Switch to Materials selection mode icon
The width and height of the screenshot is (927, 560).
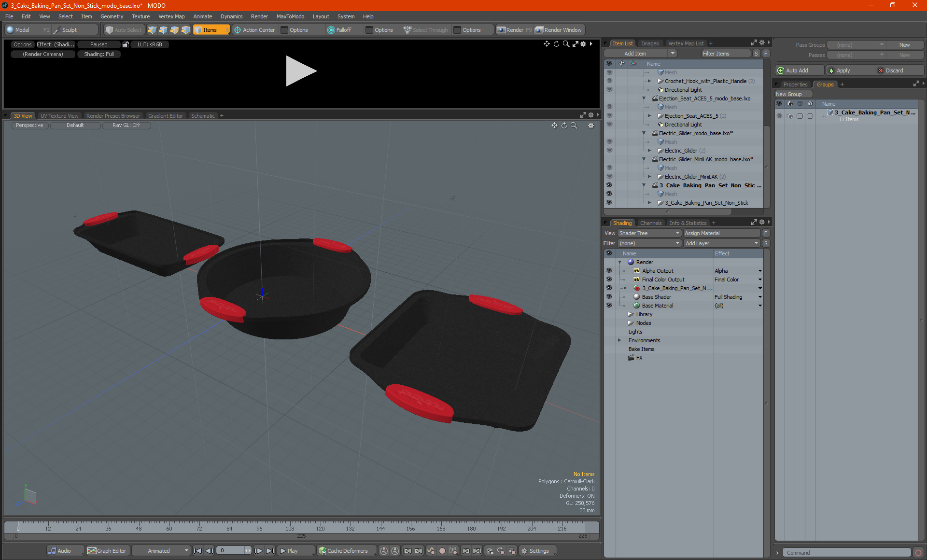pos(185,30)
